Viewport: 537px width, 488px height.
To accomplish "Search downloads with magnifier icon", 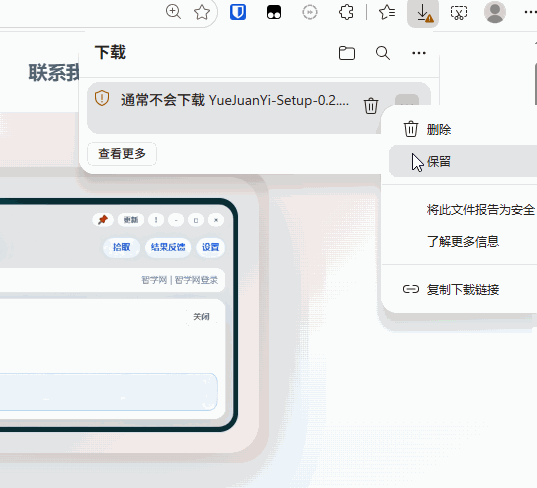I will [x=383, y=53].
